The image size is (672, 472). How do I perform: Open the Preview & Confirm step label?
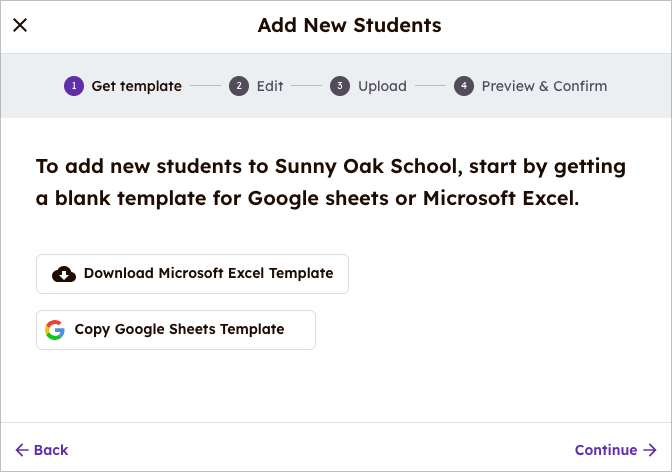[x=544, y=86]
